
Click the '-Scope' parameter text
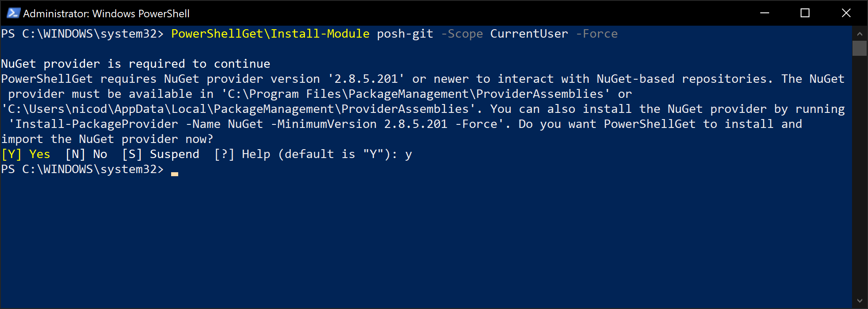pos(462,34)
